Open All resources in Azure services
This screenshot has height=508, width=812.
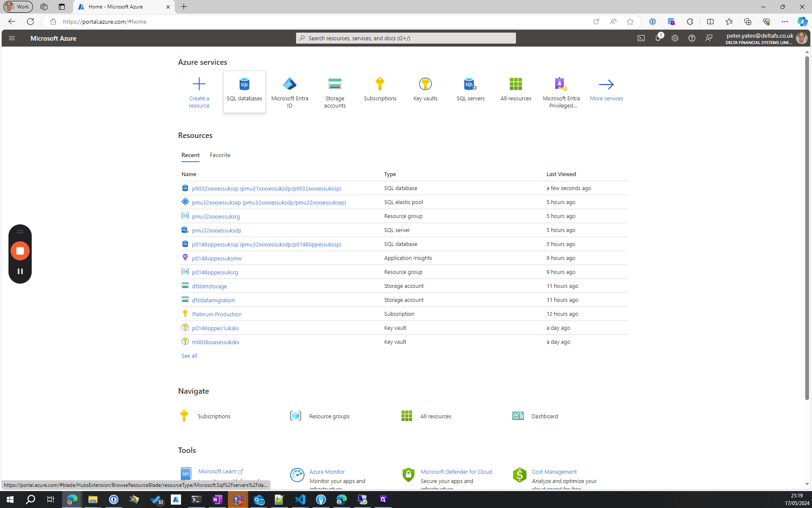point(516,91)
